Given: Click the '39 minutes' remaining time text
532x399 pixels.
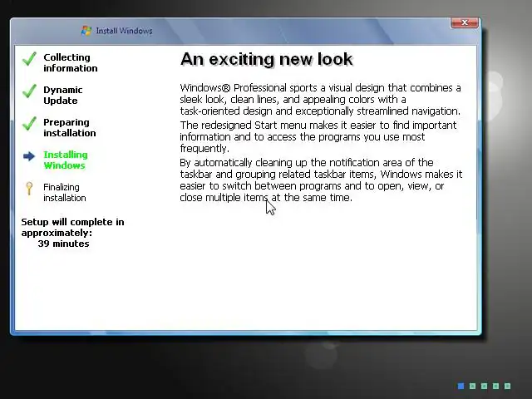Looking at the screenshot, I should [63, 244].
